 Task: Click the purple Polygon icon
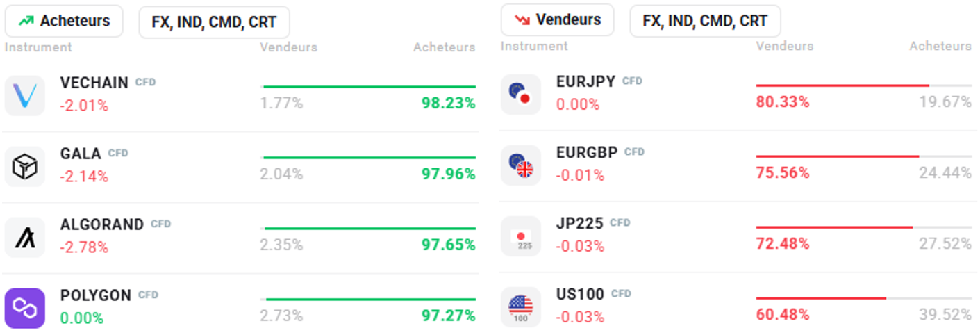[x=25, y=308]
